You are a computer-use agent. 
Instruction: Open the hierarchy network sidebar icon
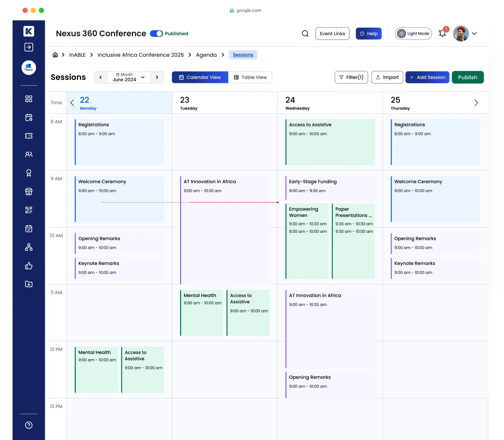pyautogui.click(x=29, y=247)
